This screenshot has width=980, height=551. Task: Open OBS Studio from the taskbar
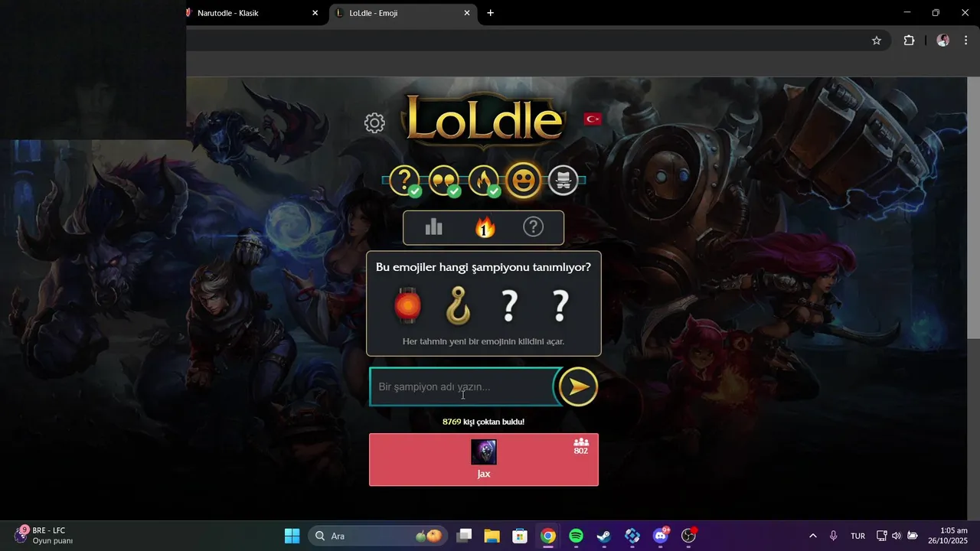[689, 536]
